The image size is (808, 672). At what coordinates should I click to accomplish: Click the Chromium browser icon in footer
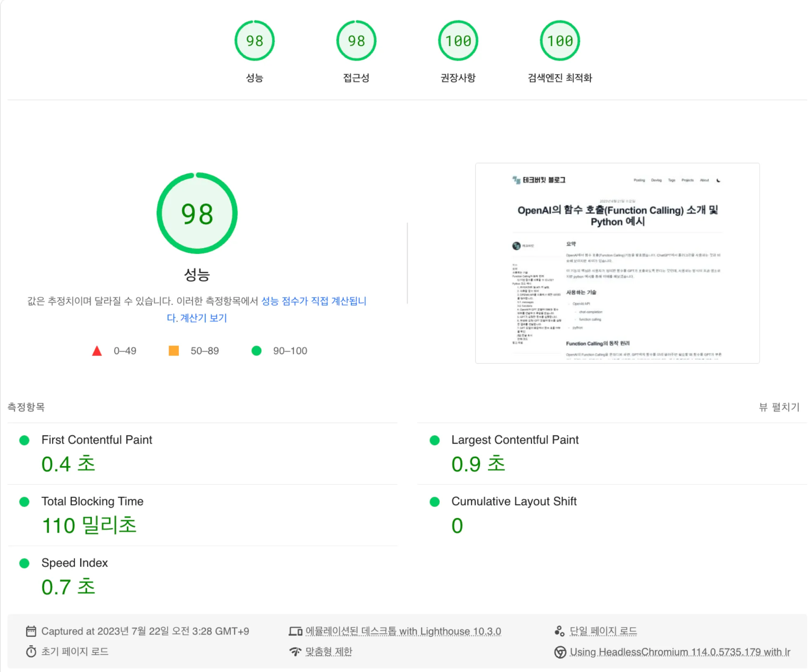point(560,652)
